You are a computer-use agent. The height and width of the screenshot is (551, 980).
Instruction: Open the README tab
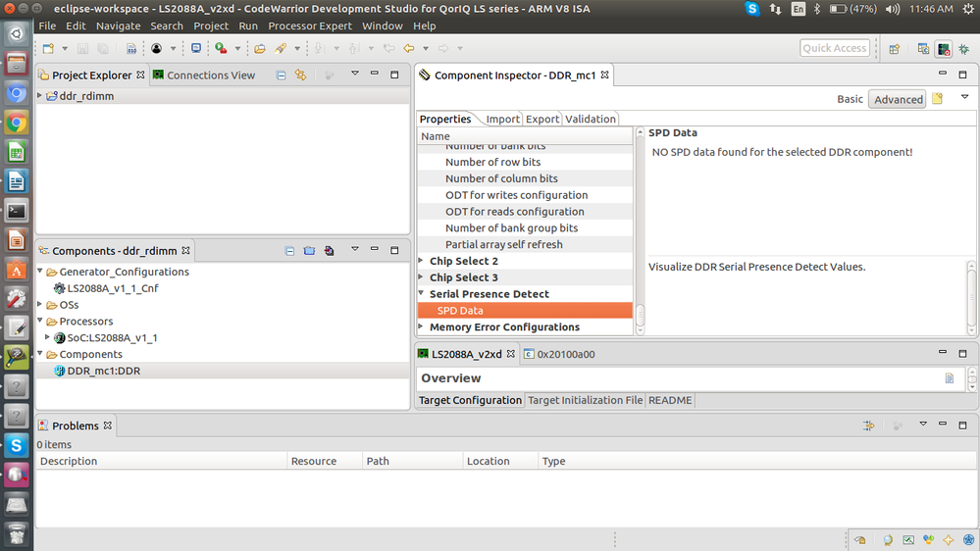click(x=670, y=400)
